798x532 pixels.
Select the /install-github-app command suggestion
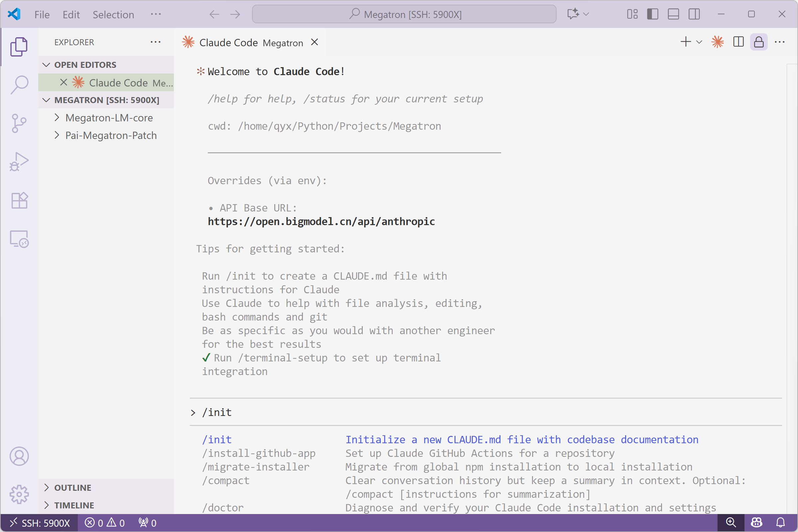tap(408, 453)
